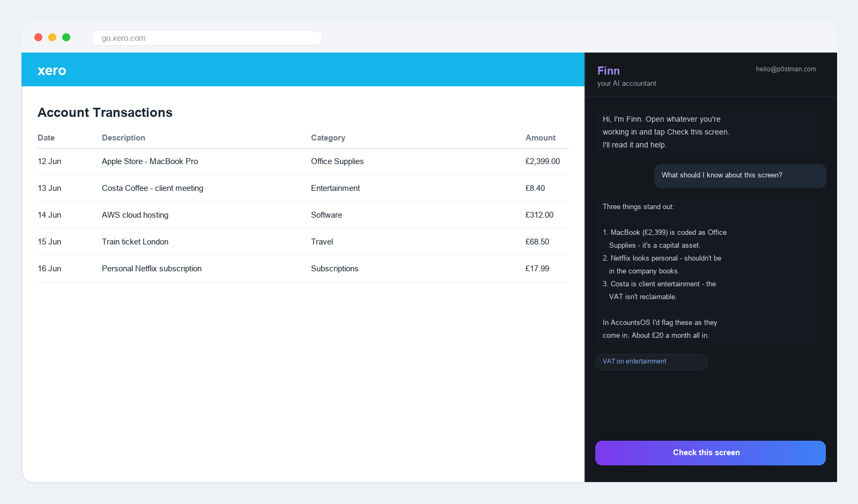Click the 16 Jun date cell
This screenshot has width=858, height=504.
click(49, 269)
